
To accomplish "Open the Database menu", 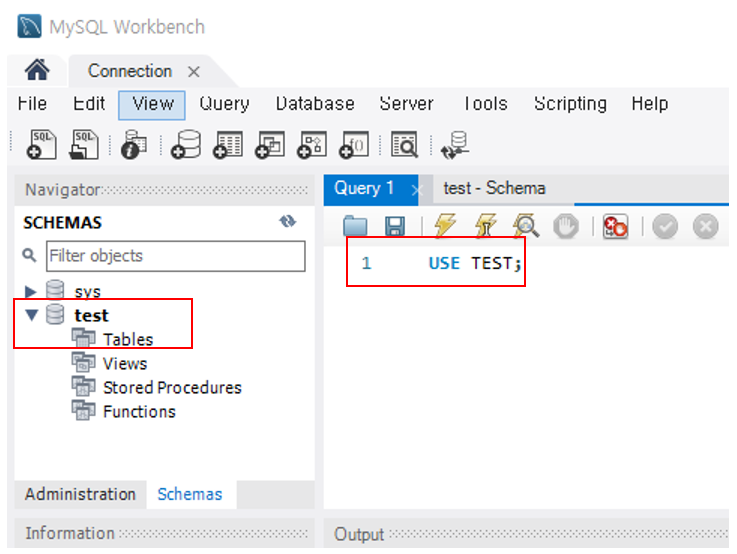I will (315, 103).
